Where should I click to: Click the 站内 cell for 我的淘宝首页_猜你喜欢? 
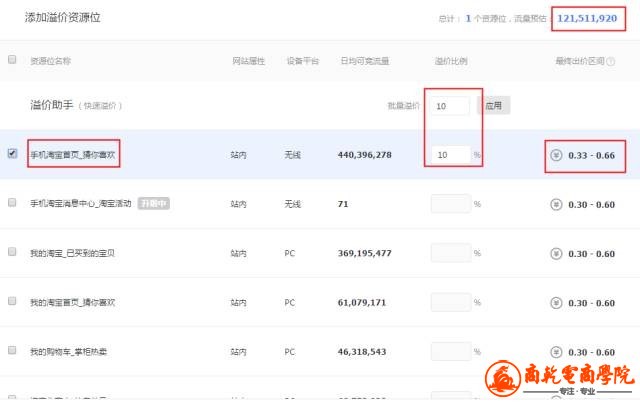[238, 302]
